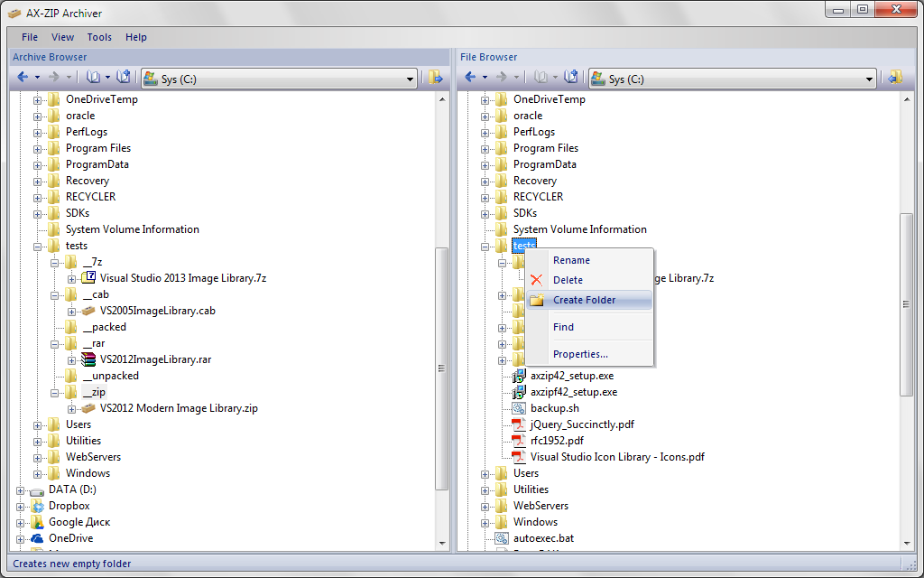Image resolution: width=924 pixels, height=578 pixels.
Task: Open Archive Browser Sys (C:) drive combo box
Action: point(279,79)
